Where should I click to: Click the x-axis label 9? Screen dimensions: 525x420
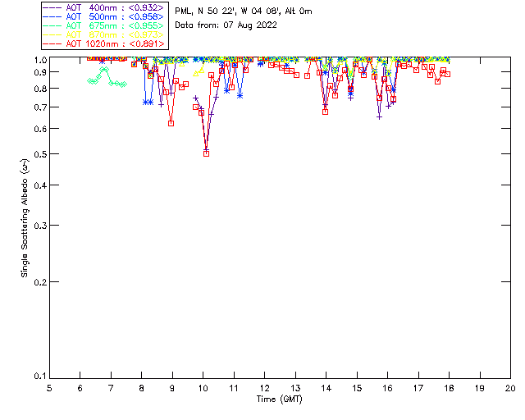pyautogui.click(x=172, y=388)
